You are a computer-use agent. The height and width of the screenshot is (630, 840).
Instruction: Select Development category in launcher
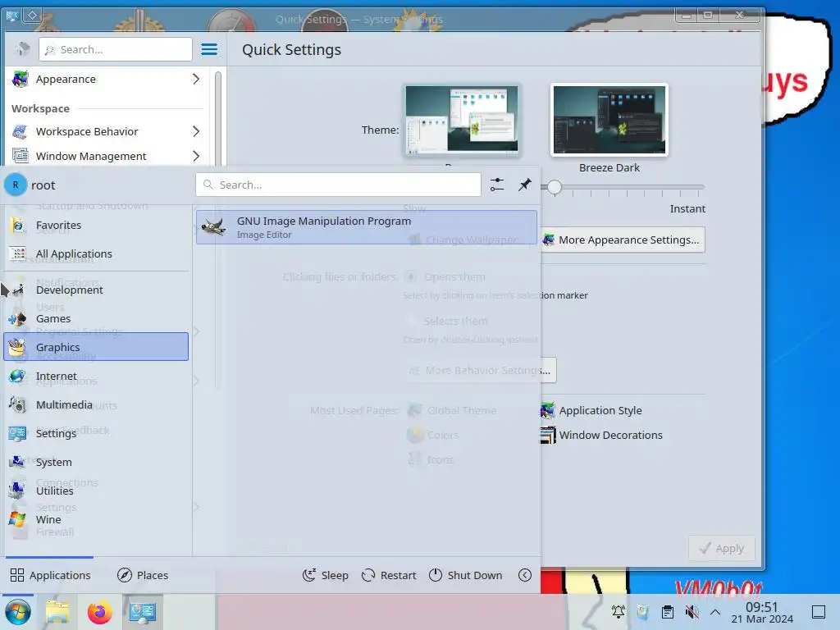tap(97, 290)
